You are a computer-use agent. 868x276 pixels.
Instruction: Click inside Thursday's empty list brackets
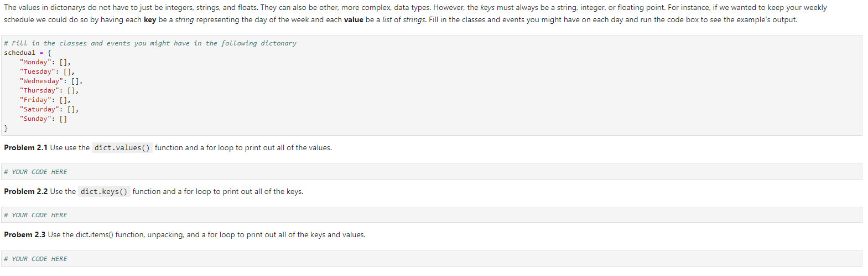[71, 90]
